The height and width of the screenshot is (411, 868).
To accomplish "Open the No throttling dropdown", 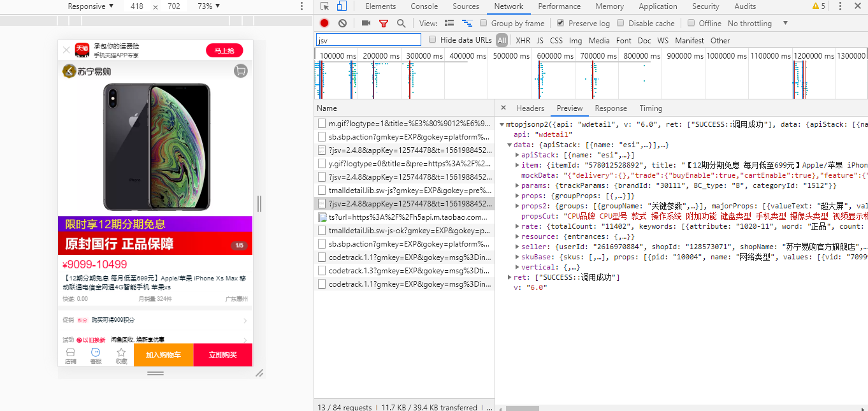I will tap(758, 23).
